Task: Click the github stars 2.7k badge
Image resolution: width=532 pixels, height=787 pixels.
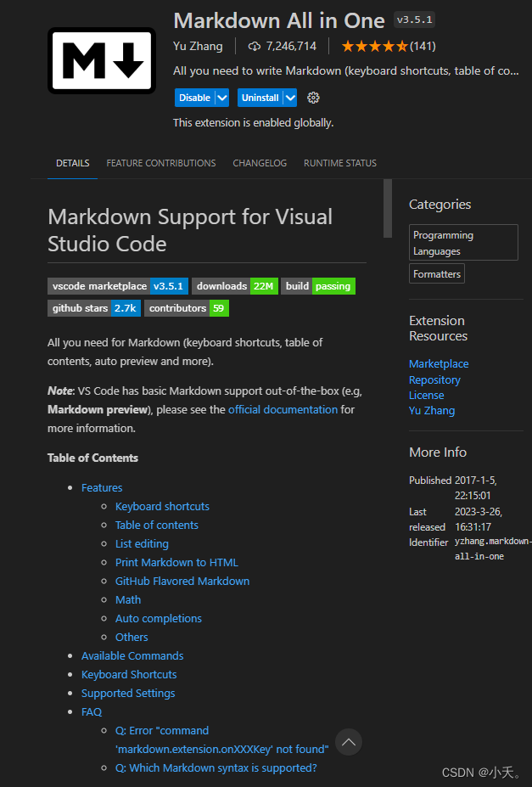Action: click(x=94, y=308)
